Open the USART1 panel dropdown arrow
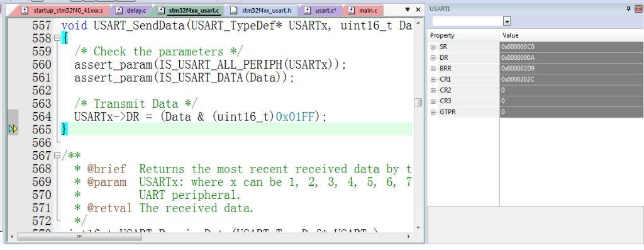This screenshot has width=644, height=250. tap(507, 21)
